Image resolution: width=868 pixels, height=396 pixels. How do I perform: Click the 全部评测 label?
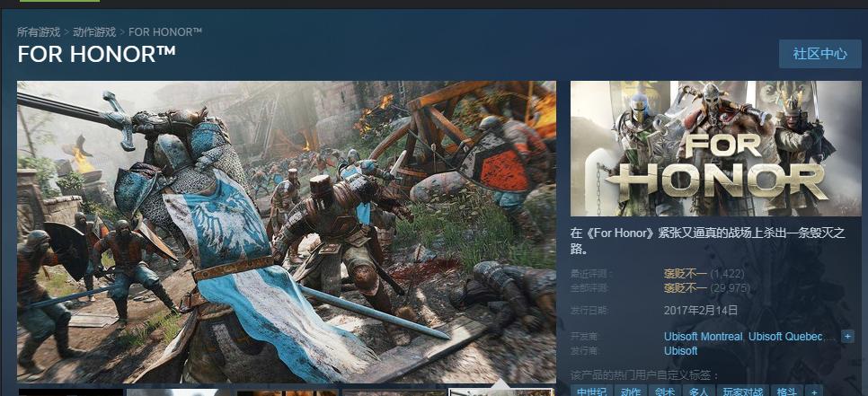tap(588, 287)
